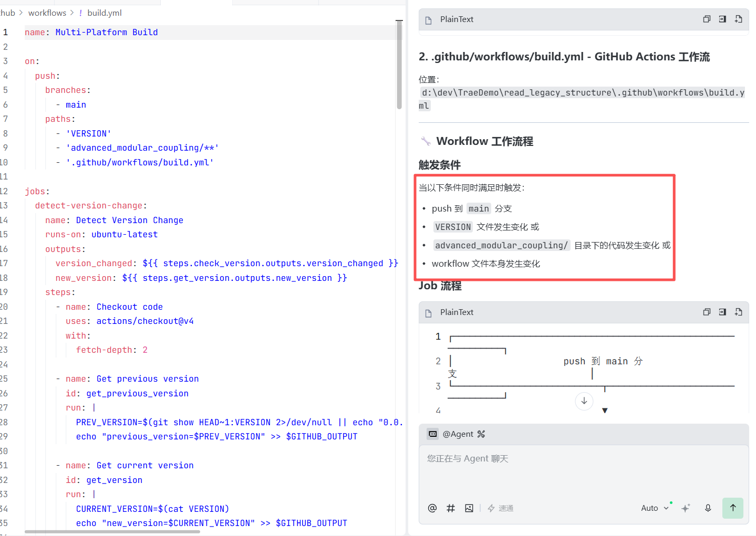Viewport: 756px width, 536px height.
Task: Click the inline code 'main' in bullet list
Action: click(x=479, y=208)
